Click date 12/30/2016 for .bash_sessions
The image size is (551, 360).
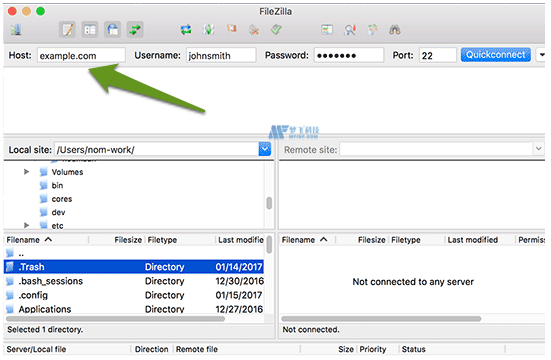(x=239, y=281)
